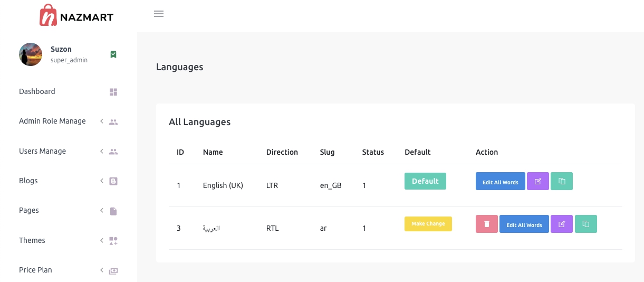Open the Dashboard menu item
The height and width of the screenshot is (282, 644).
[37, 91]
